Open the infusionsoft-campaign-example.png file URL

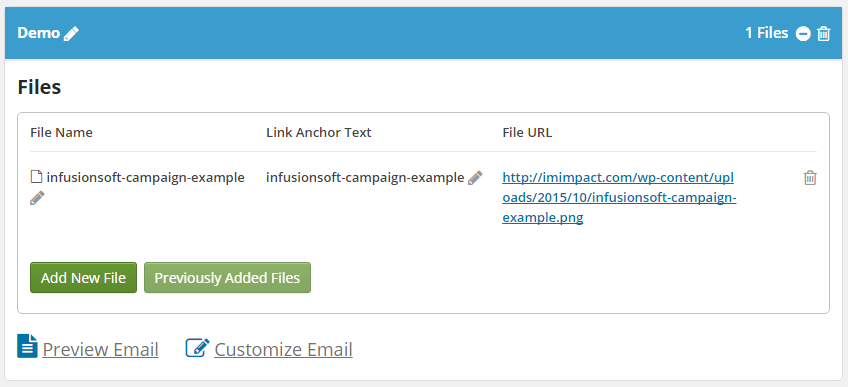pyautogui.click(x=619, y=198)
